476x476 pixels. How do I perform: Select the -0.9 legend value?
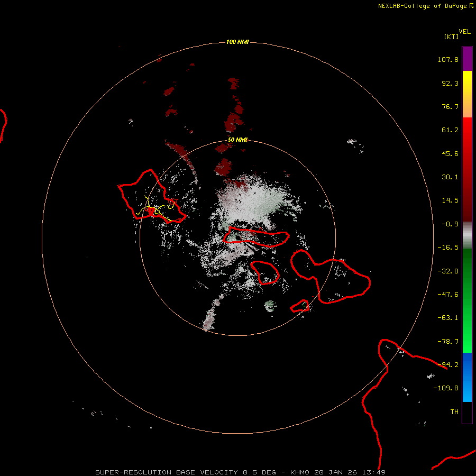450,224
